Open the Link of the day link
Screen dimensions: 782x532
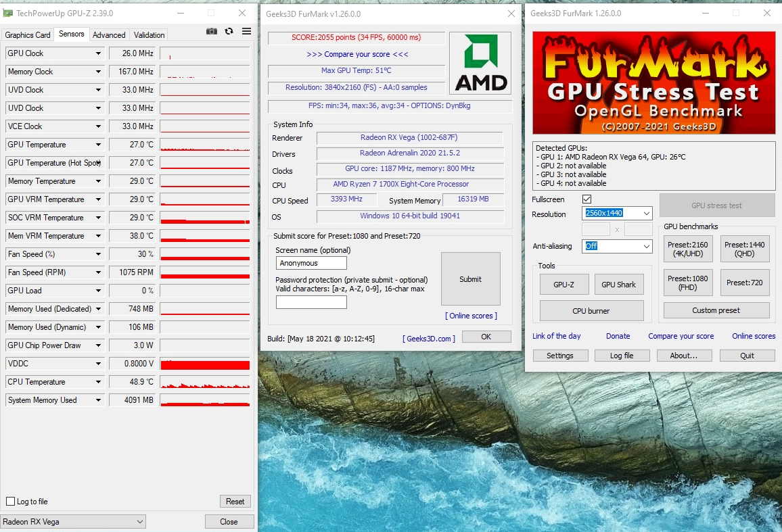pyautogui.click(x=557, y=336)
